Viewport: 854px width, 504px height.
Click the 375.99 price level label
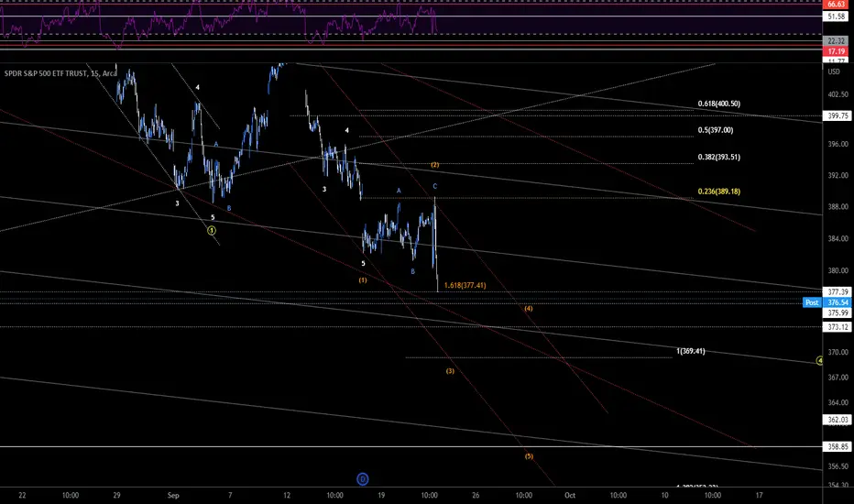pyautogui.click(x=838, y=312)
